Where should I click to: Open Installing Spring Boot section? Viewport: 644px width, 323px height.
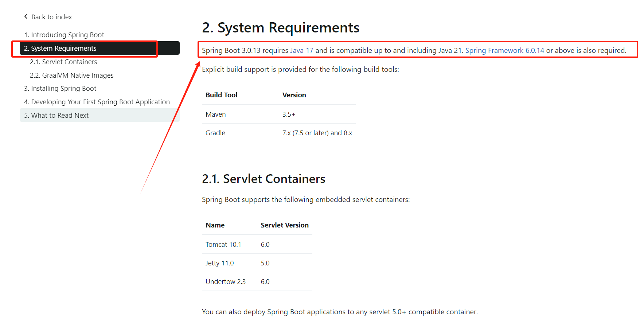60,89
